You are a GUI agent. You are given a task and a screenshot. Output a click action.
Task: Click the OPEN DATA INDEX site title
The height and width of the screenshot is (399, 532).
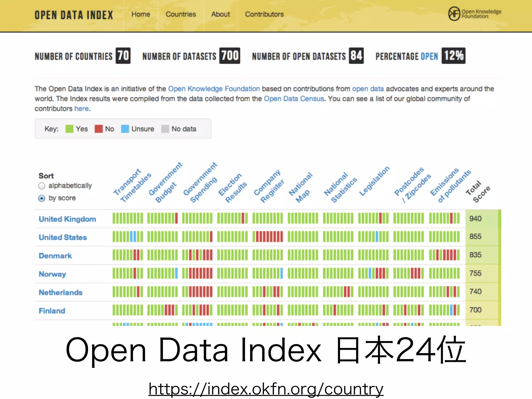(x=74, y=15)
